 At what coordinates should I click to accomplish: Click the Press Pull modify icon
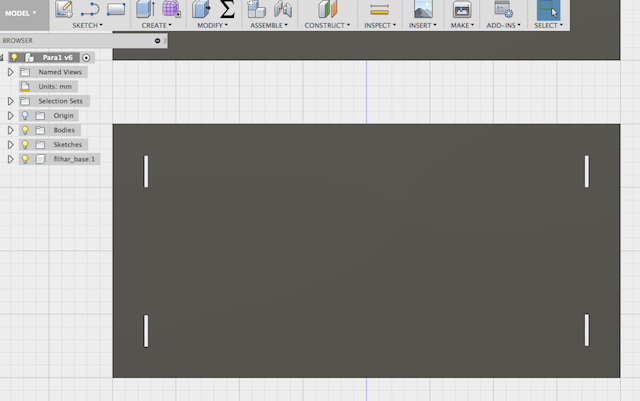click(201, 9)
